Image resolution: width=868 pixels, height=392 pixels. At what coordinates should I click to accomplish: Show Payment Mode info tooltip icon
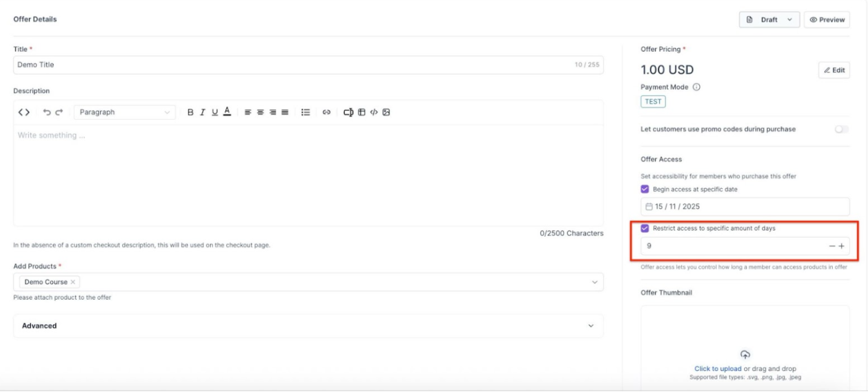pos(697,87)
